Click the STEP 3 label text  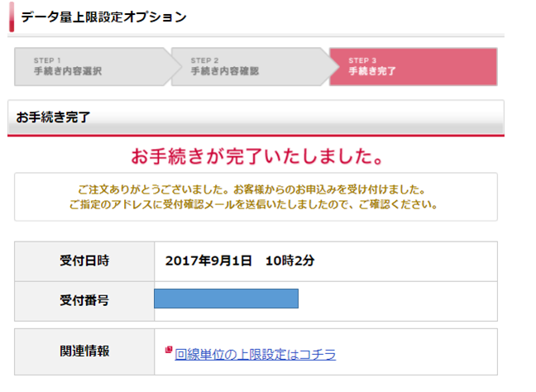pyautogui.click(x=362, y=60)
